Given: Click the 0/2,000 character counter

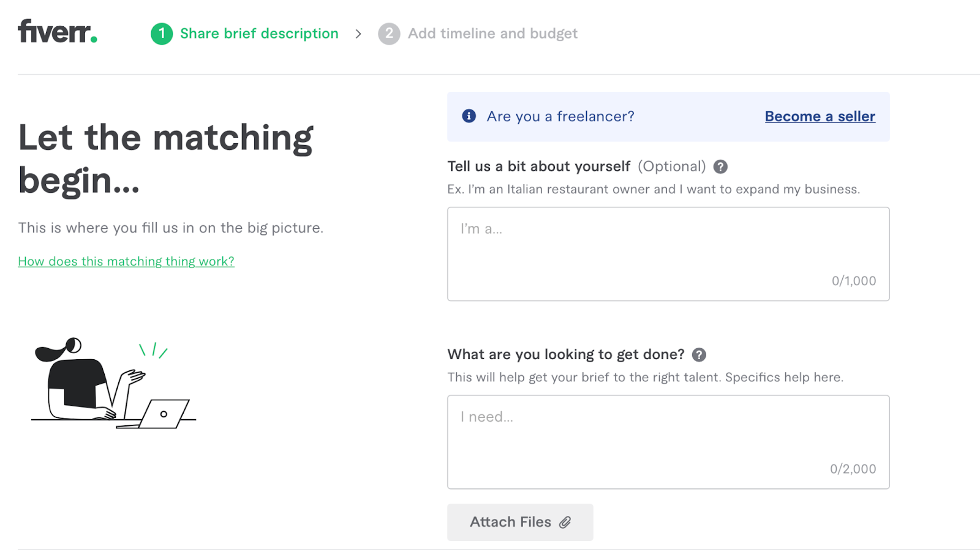Looking at the screenshot, I should (x=853, y=469).
